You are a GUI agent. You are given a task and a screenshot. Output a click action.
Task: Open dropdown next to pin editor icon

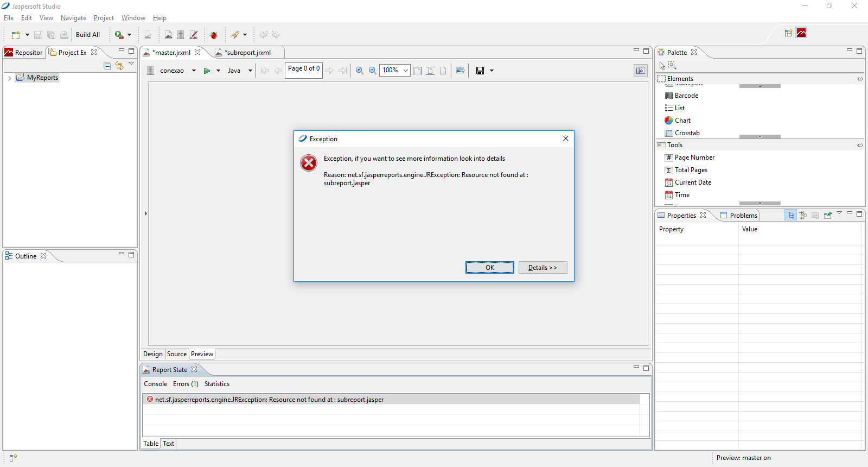(x=245, y=35)
